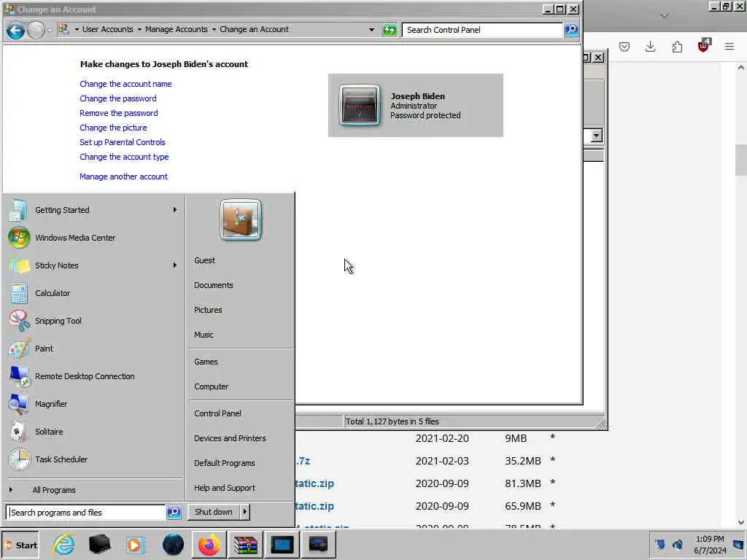
Task: Click Change the account name link
Action: 125,84
